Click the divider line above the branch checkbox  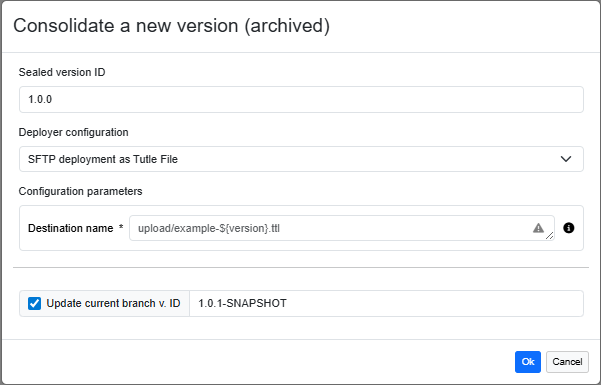(x=301, y=268)
